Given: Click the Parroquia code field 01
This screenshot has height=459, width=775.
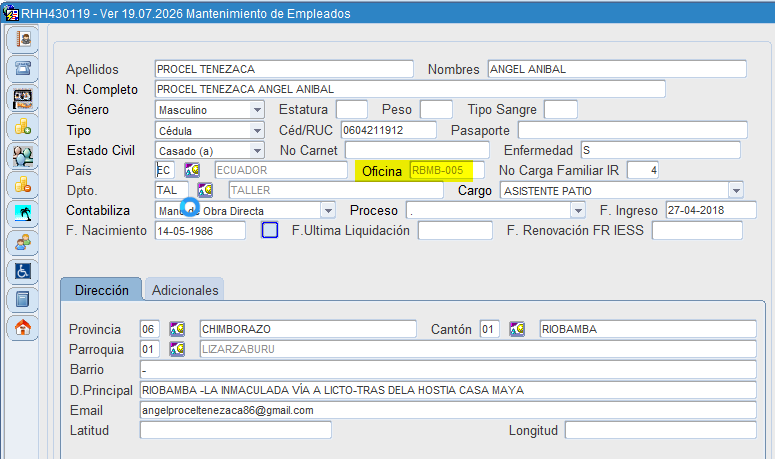Looking at the screenshot, I should (149, 349).
